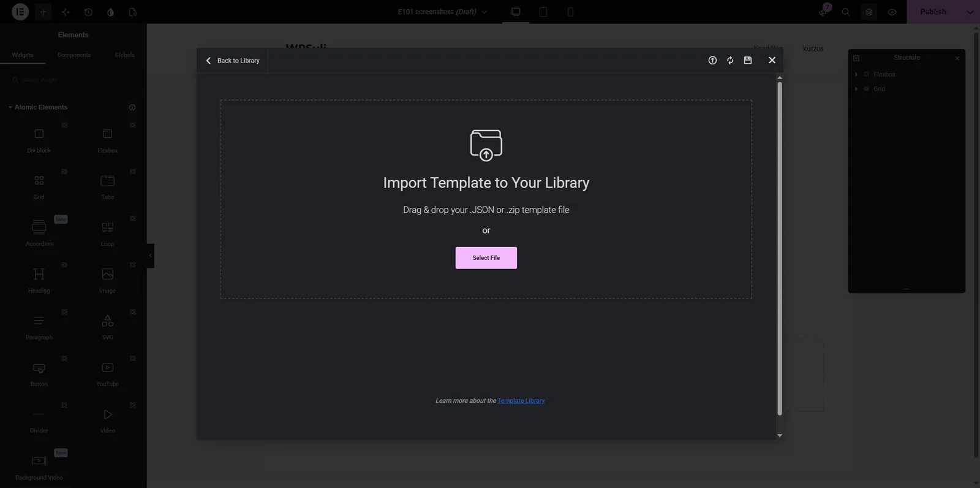Open the E101 screenshots document dropdown
The image size is (980, 488).
click(442, 12)
